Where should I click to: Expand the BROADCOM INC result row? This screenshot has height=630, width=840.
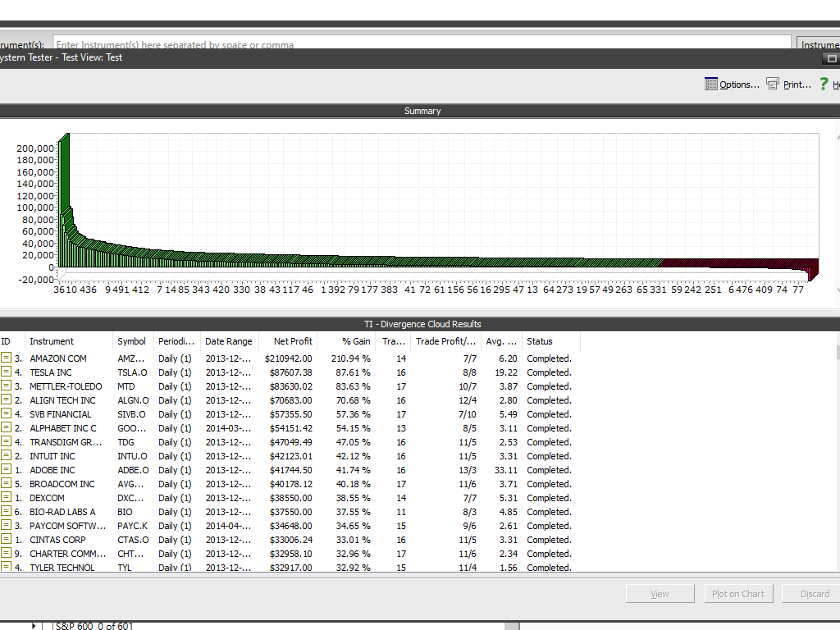[7, 484]
